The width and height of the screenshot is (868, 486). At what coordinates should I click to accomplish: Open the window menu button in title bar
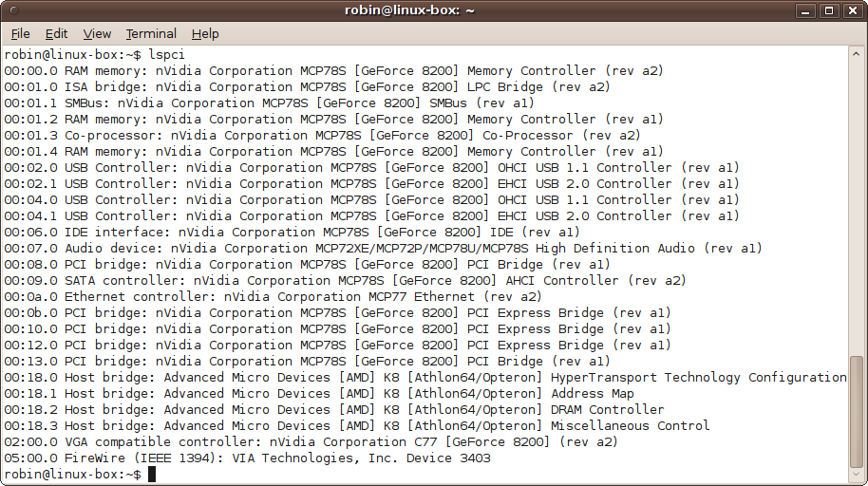coord(15,9)
